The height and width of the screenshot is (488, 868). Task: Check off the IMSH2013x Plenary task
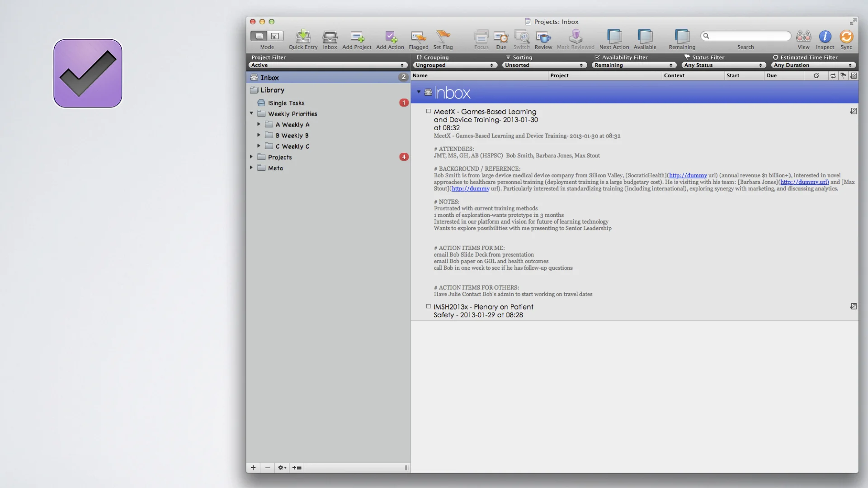(x=429, y=306)
